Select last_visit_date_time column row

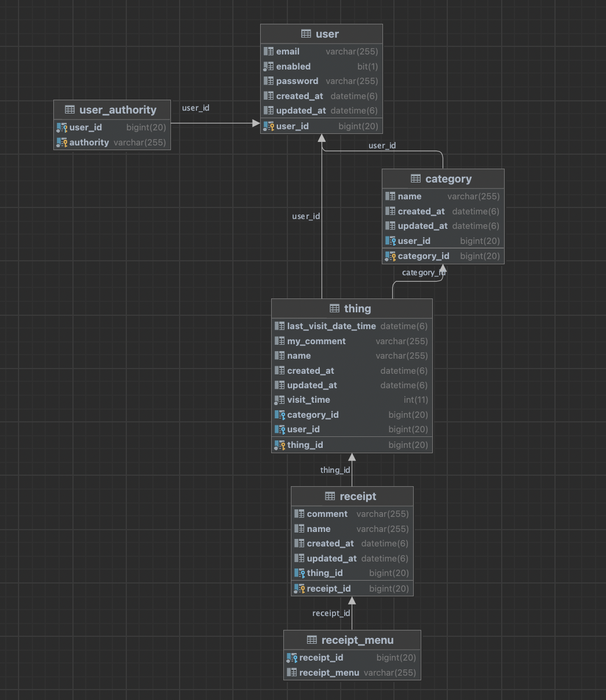click(x=352, y=326)
